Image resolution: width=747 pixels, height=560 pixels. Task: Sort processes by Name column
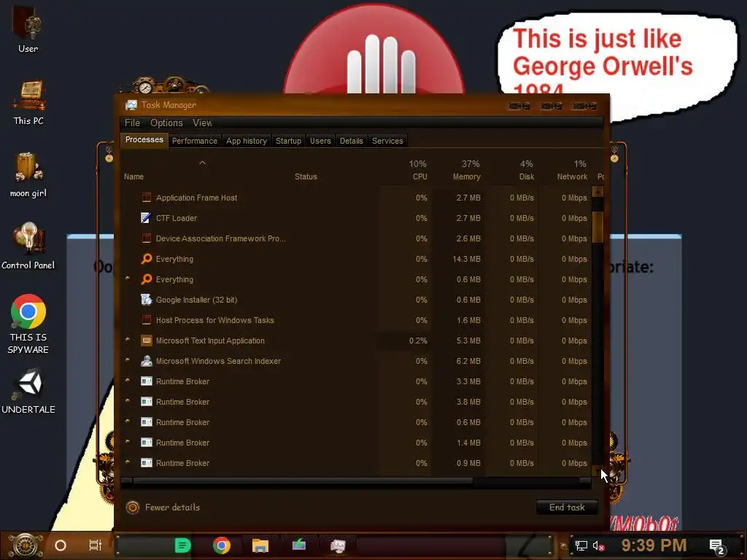coord(134,176)
